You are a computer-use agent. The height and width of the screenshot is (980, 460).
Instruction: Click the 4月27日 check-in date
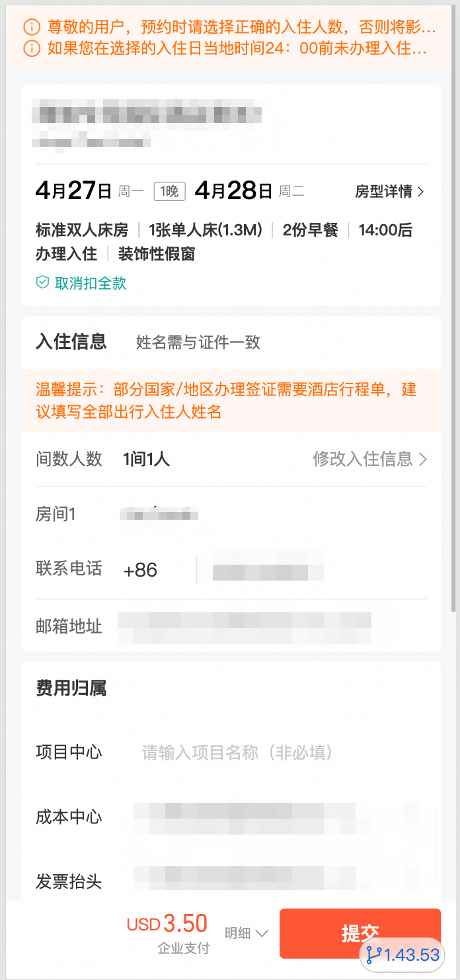(x=73, y=191)
